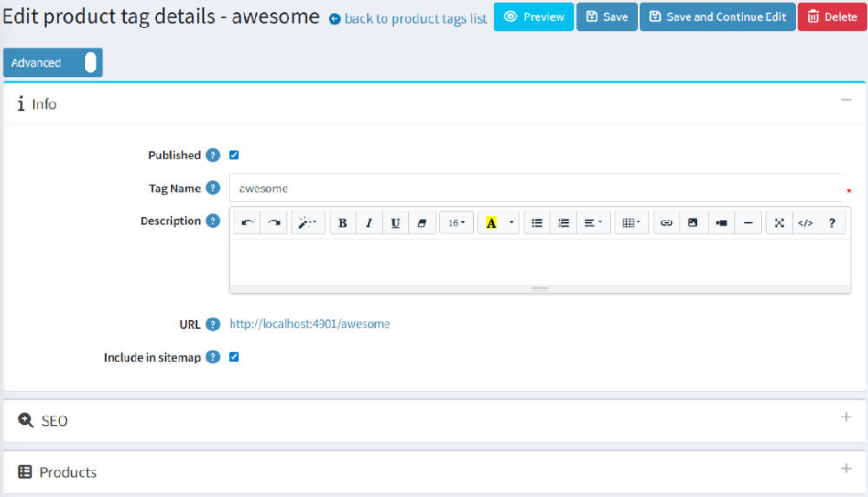This screenshot has width=868, height=497.
Task: Insert a picture in the description
Action: click(693, 223)
